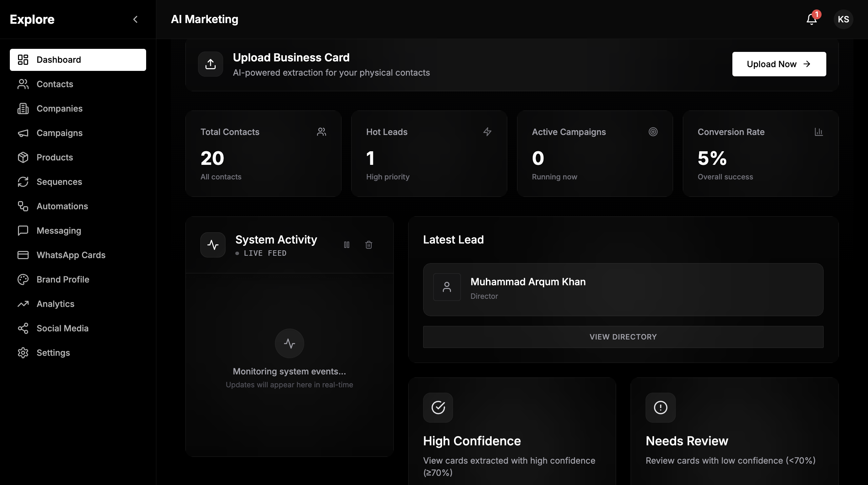Open Contacts in the sidebar
This screenshot has height=485, width=868.
click(55, 84)
